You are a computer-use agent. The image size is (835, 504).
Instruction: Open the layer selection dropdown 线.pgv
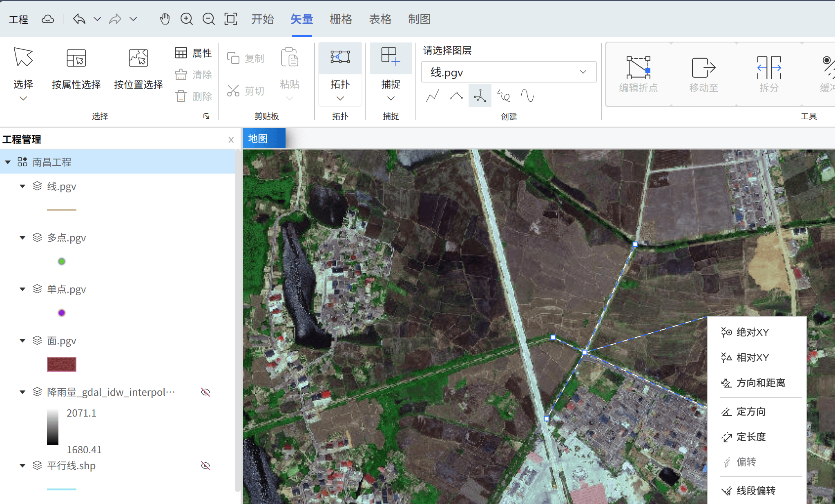click(x=509, y=72)
